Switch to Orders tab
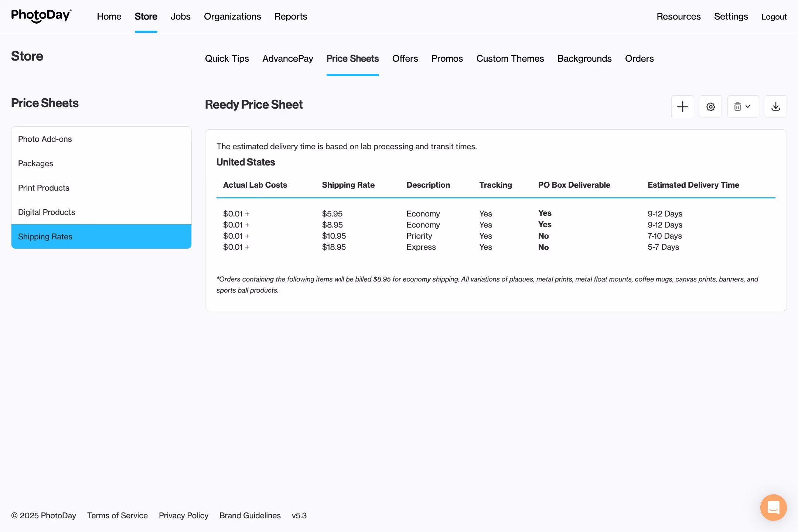798x532 pixels. pyautogui.click(x=639, y=59)
